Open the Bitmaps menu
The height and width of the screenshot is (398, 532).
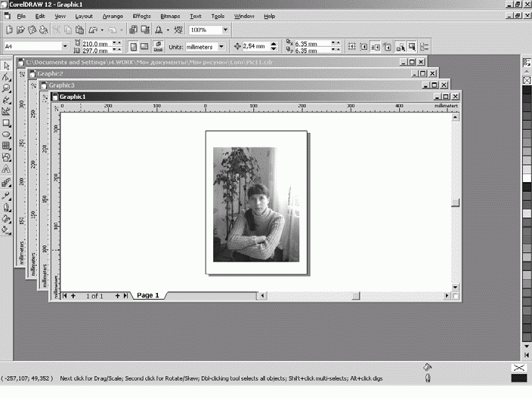pyautogui.click(x=170, y=16)
